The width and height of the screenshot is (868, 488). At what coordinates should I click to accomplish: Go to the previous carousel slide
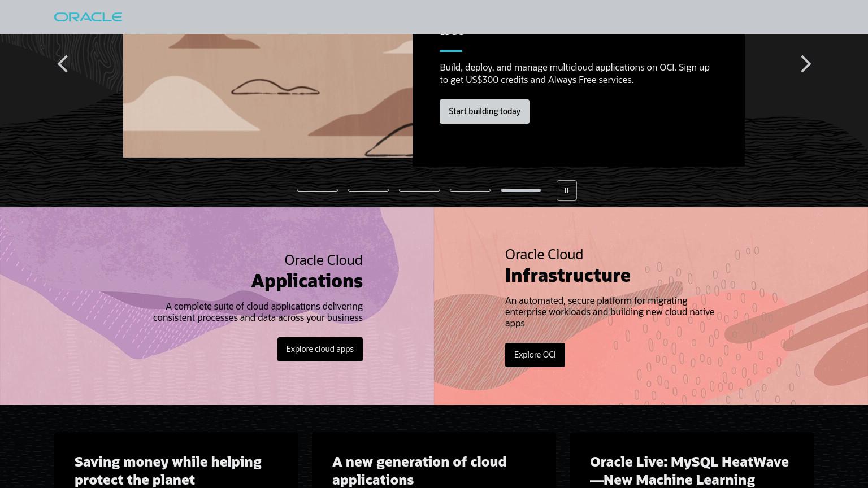click(x=63, y=64)
